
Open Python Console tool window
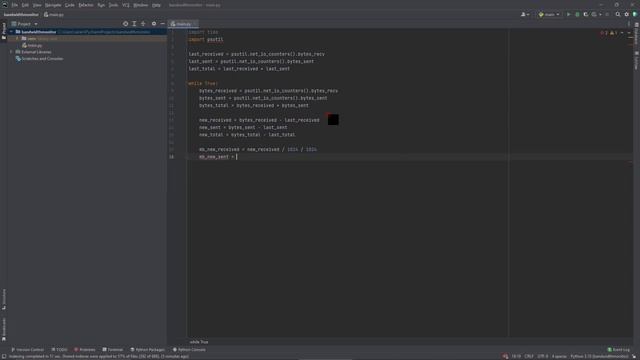tap(189, 350)
